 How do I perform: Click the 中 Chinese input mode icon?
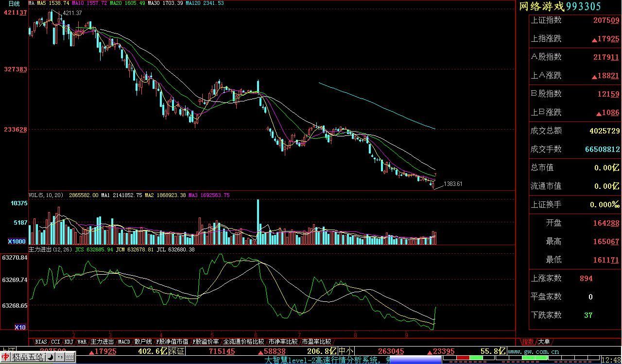point(5,358)
